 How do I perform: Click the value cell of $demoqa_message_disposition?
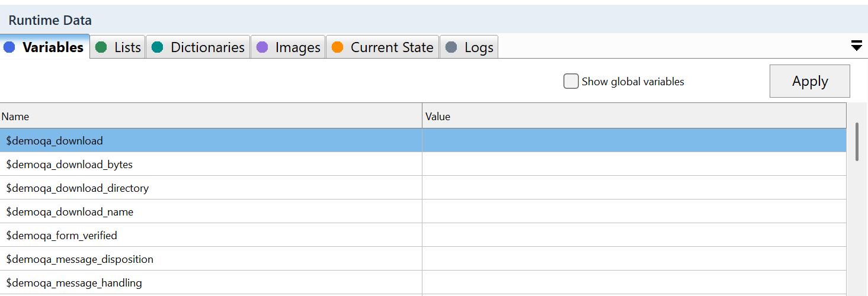coord(635,259)
